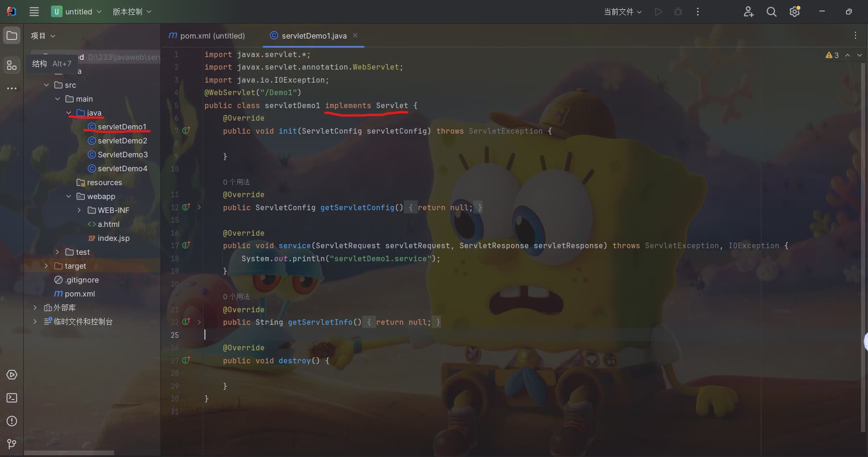Viewport: 868px width, 457px height.
Task: Open index.jsp in the project tree
Action: [108, 238]
